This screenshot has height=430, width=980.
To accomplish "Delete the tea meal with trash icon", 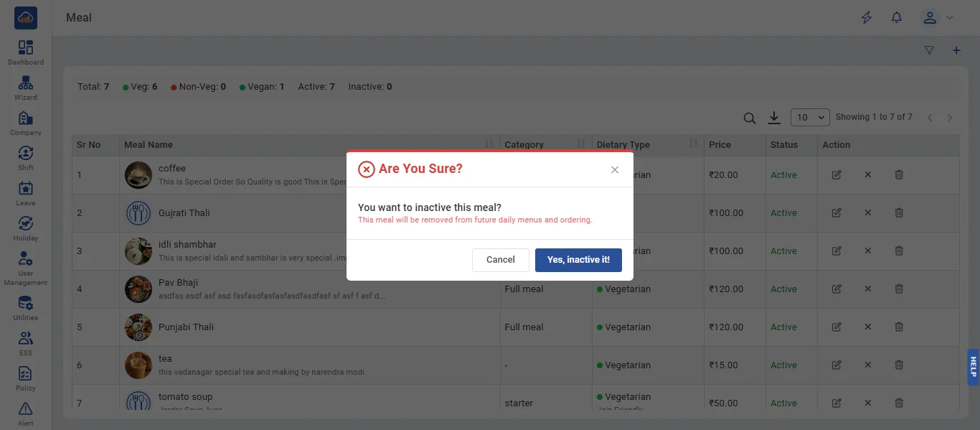I will point(899,365).
